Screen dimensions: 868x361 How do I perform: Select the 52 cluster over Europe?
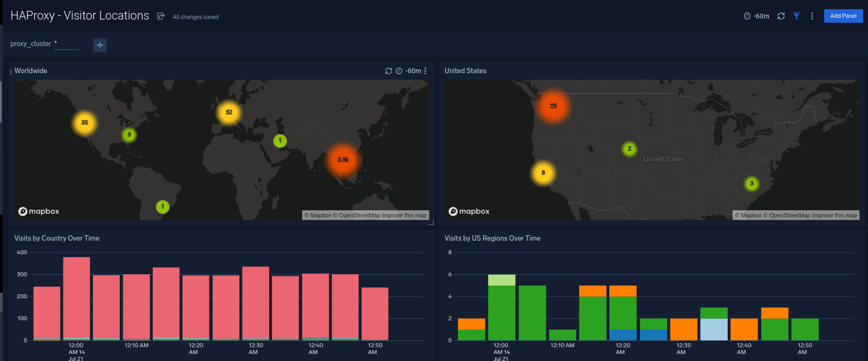coord(229,112)
